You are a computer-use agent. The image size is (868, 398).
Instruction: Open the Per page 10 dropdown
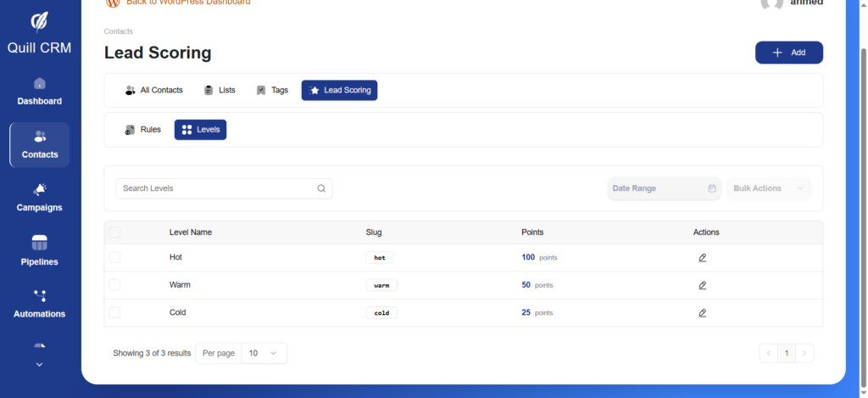(x=264, y=353)
